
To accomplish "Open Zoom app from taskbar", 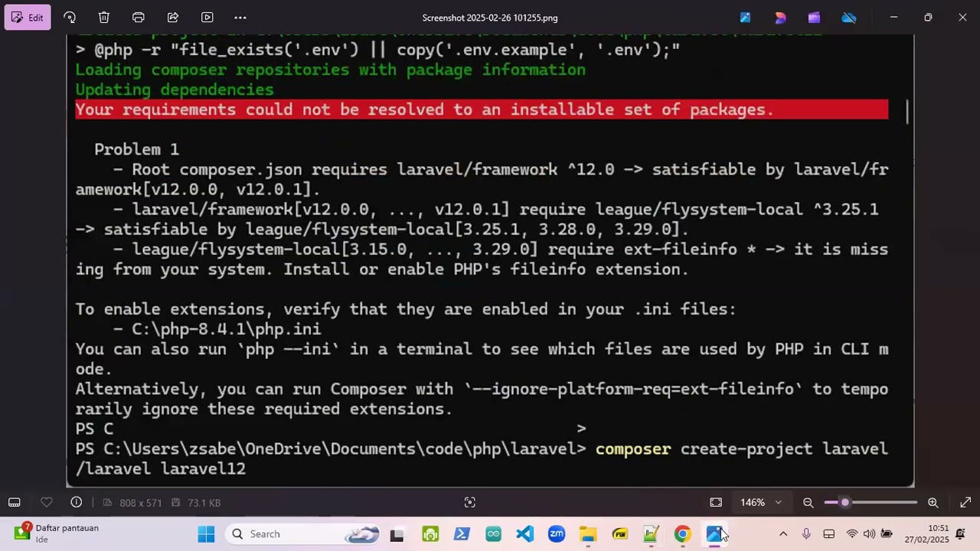I will click(557, 534).
